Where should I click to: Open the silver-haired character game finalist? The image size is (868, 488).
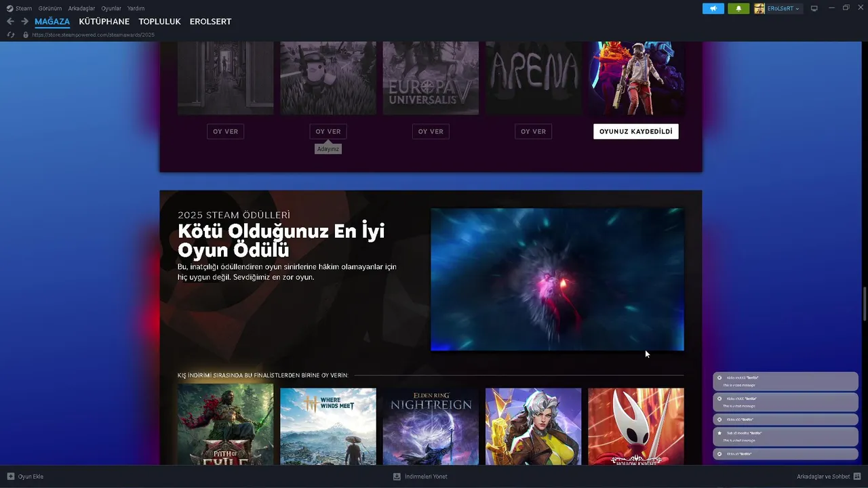pos(533,426)
